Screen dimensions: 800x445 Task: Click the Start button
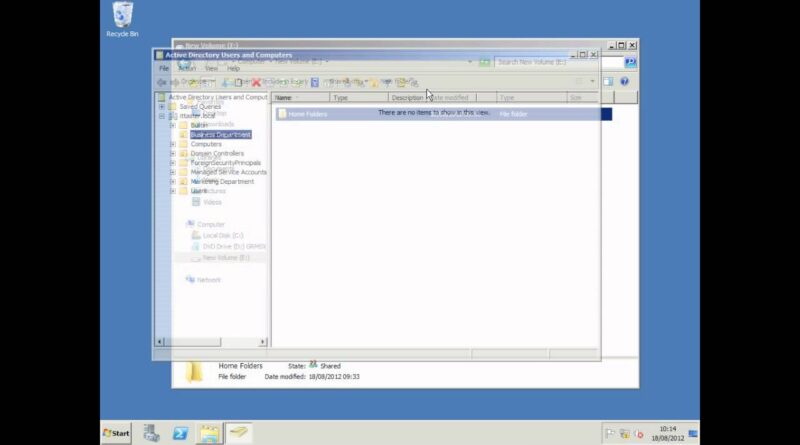tap(116, 433)
